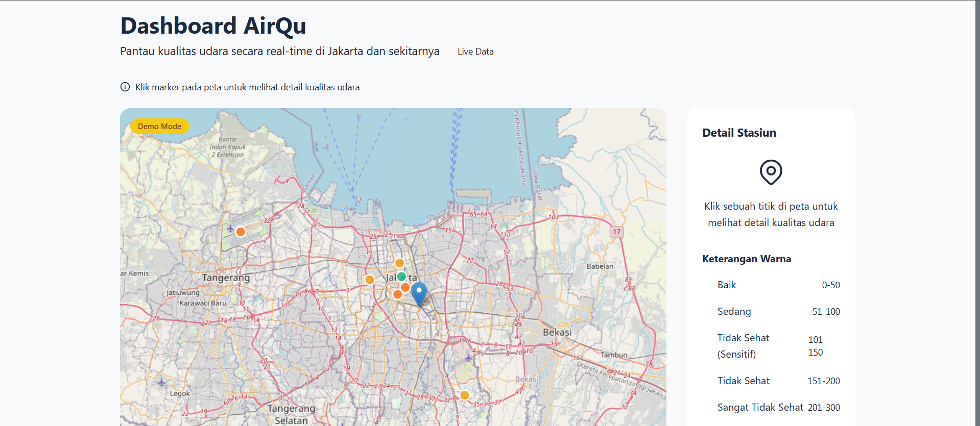Image resolution: width=980 pixels, height=426 pixels.
Task: Select the yellow marker above the green marker
Action: pyautogui.click(x=399, y=263)
